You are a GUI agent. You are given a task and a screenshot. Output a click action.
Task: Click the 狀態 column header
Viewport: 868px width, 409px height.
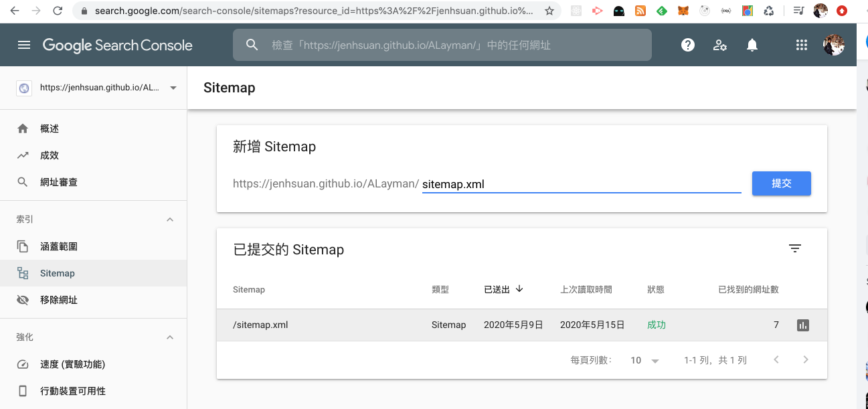(656, 290)
